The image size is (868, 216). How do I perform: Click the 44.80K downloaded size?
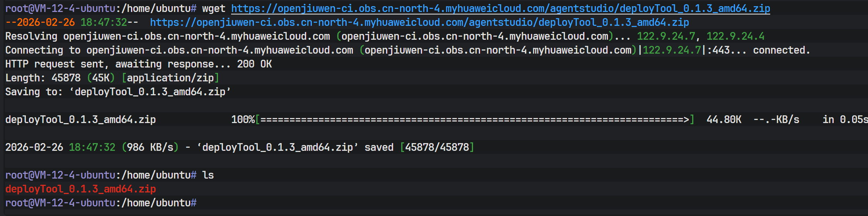point(723,120)
